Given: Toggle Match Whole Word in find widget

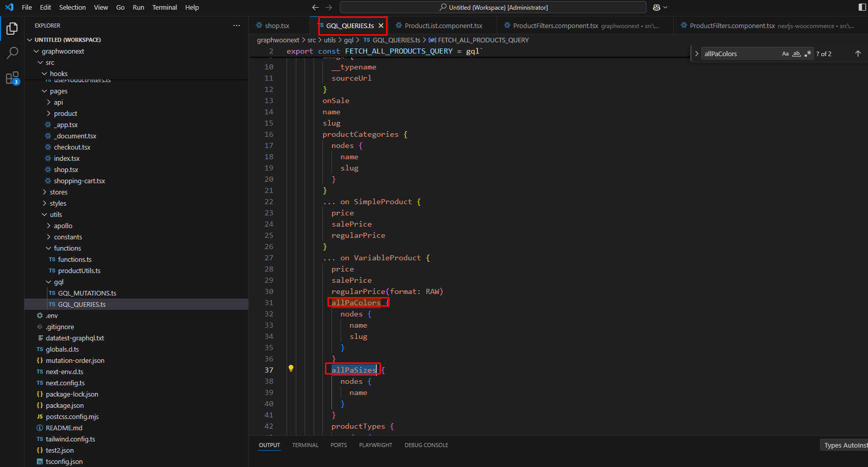Looking at the screenshot, I should click(797, 54).
